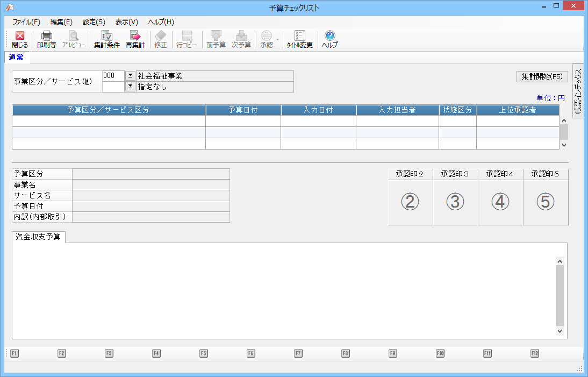Click the 修正 edit toolbar icon
588x377 pixels.
pyautogui.click(x=161, y=40)
